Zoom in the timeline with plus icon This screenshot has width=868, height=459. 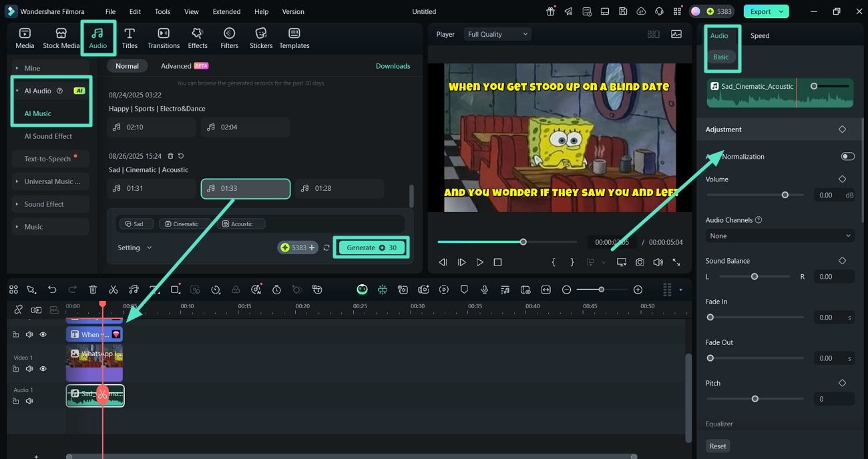pyautogui.click(x=638, y=290)
